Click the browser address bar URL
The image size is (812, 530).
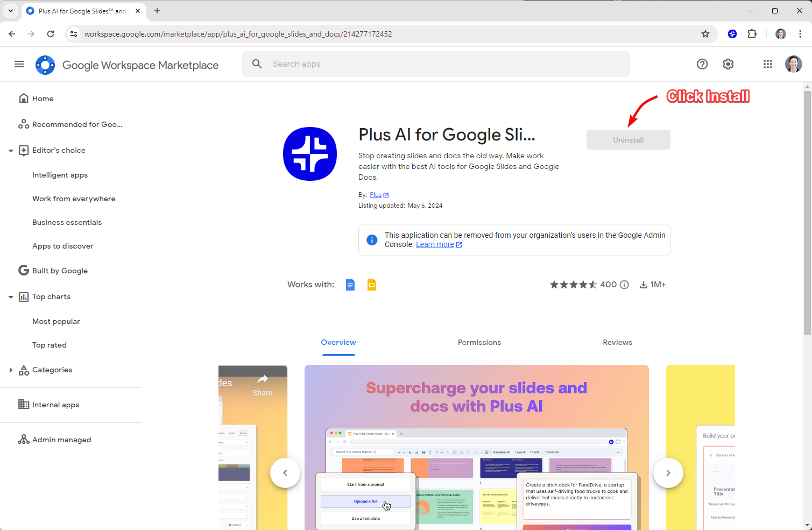tap(238, 34)
